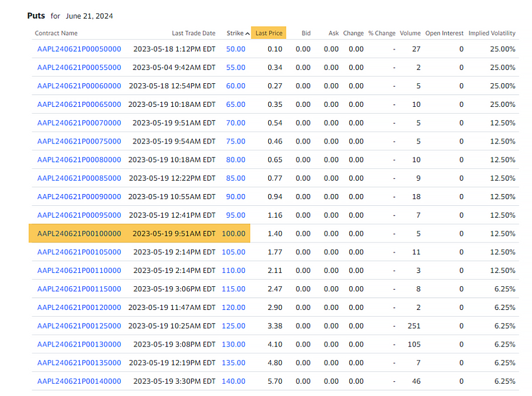The height and width of the screenshot is (396, 532).
Task: Click the 110.00 strike link
Action: coord(233,271)
